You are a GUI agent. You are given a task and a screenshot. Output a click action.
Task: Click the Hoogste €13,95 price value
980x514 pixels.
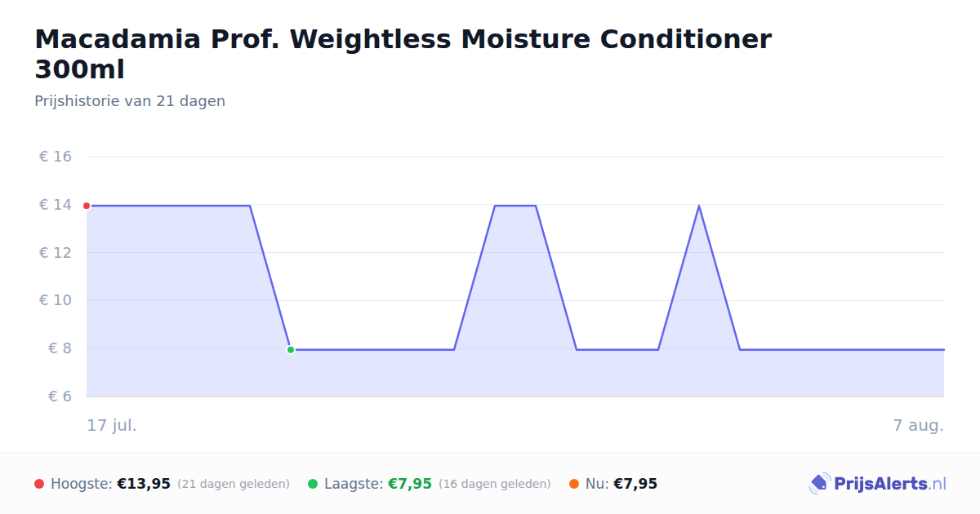(144, 484)
